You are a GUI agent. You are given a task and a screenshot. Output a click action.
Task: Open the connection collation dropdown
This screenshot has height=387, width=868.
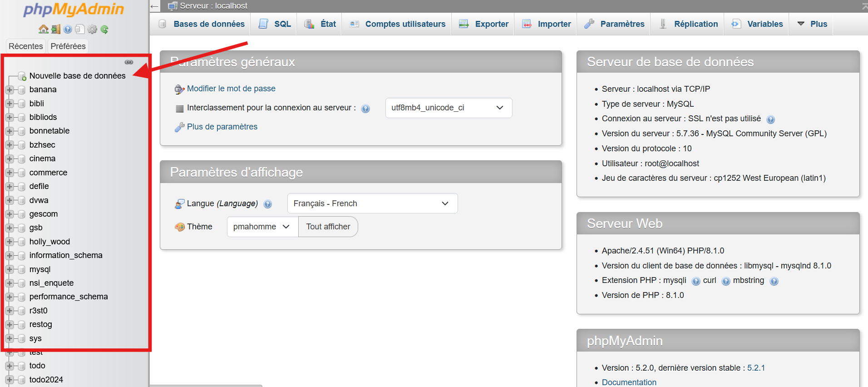[449, 108]
